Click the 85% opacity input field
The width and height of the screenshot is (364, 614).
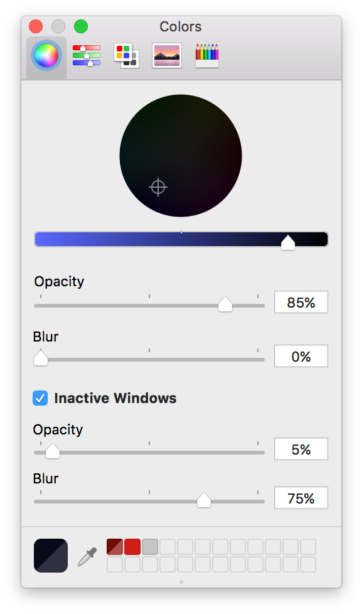tap(301, 302)
